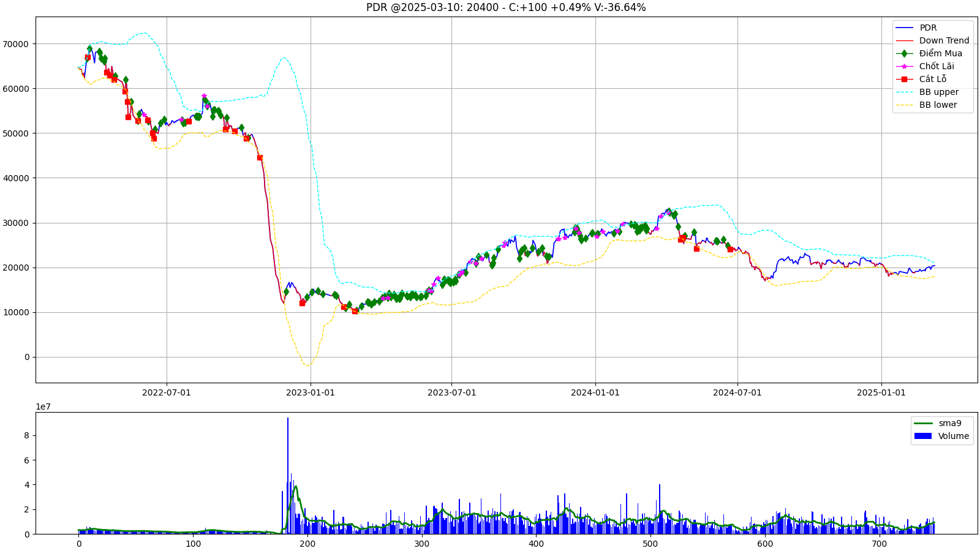Click the 40000 price axis label
The image size is (980, 551).
tap(16, 178)
